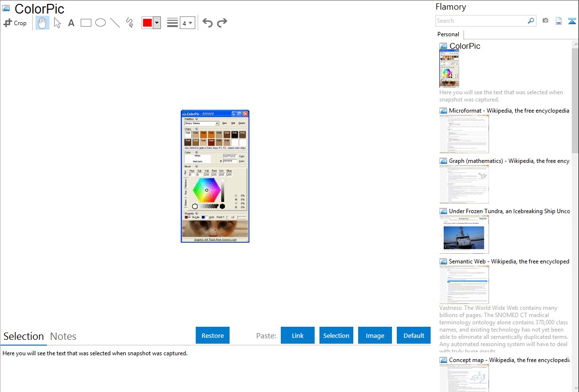Select the Crop tool

15,23
